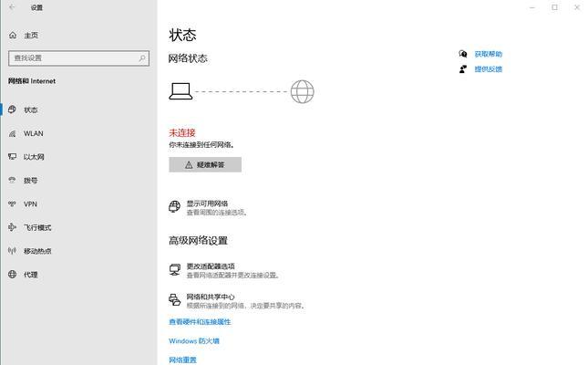
Task: Click the 网络和 Internet section heading
Action: (x=32, y=81)
